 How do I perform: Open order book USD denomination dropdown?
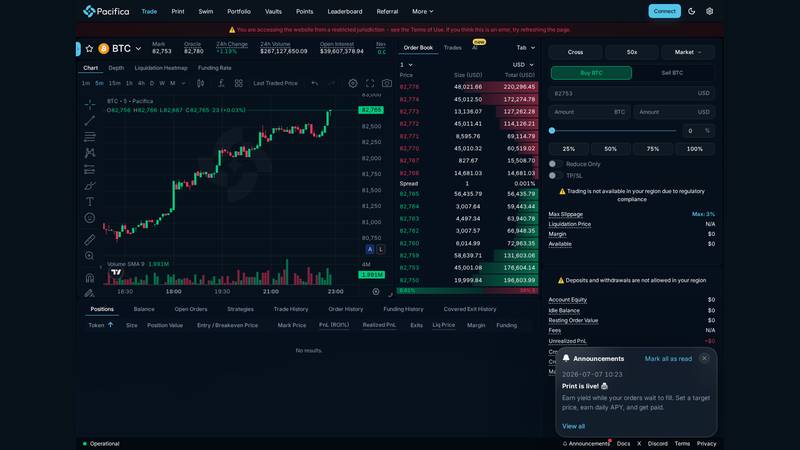(x=523, y=65)
